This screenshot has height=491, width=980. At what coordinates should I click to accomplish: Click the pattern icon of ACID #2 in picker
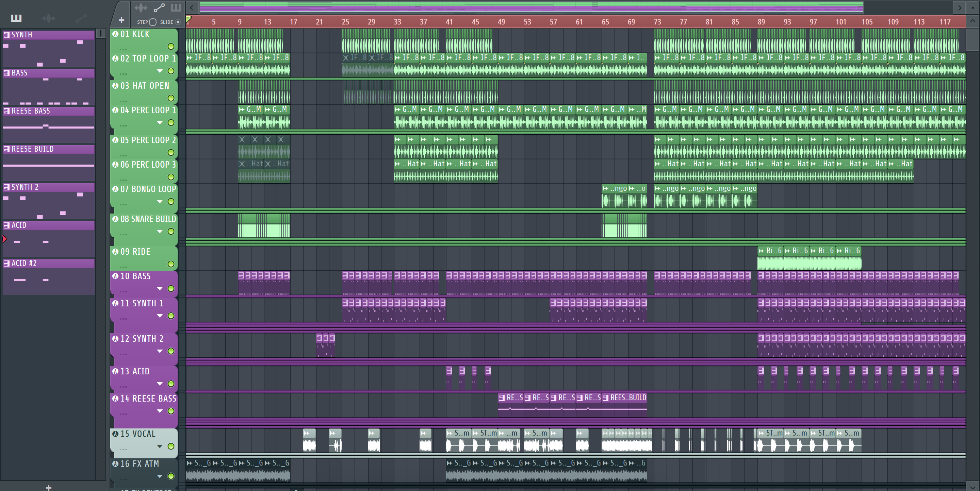point(6,264)
